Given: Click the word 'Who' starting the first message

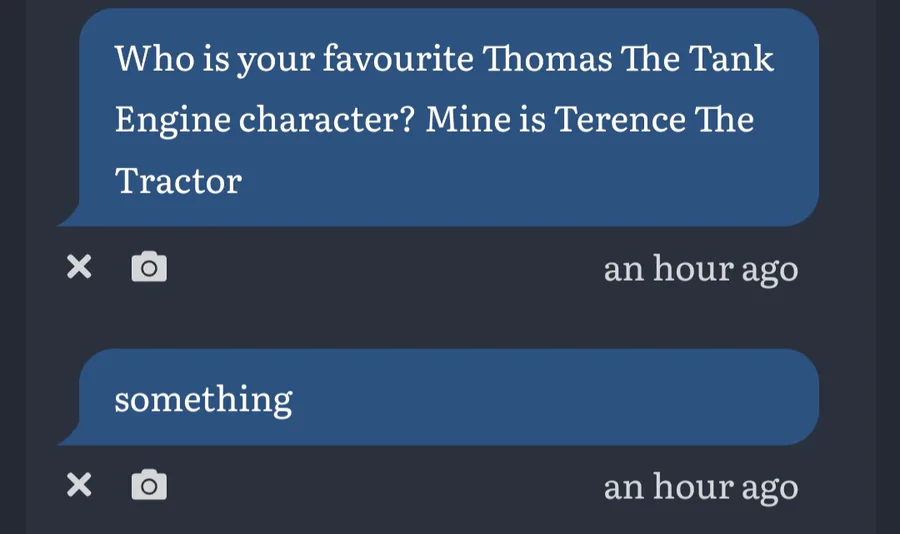Looking at the screenshot, I should 154,59.
